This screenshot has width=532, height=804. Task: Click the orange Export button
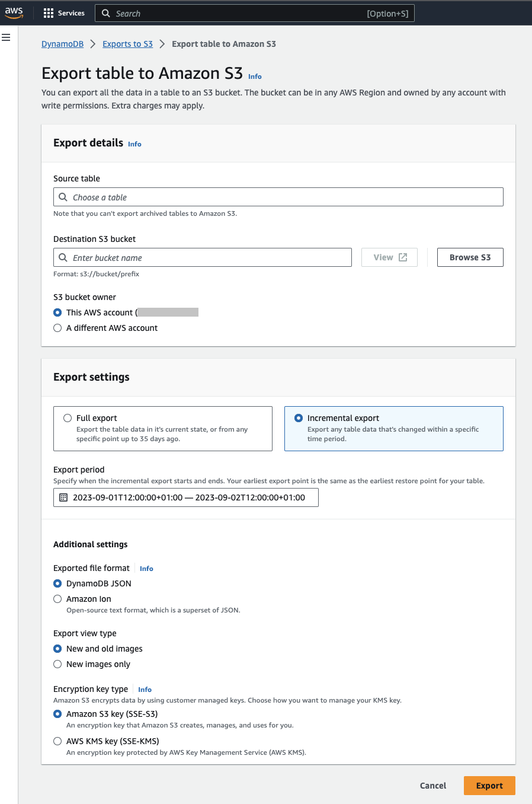489,786
